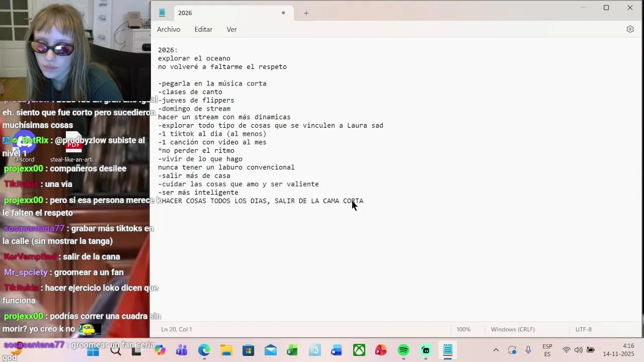Open Notepad settings gear

tap(630, 29)
